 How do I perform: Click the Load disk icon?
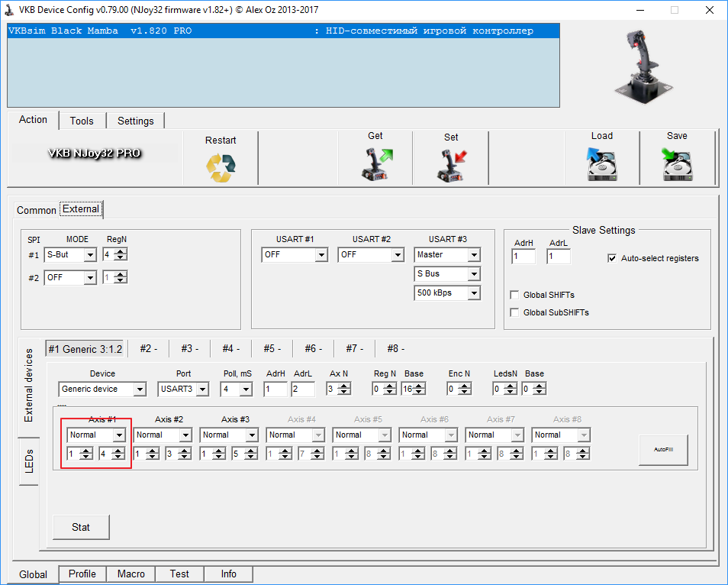point(602,164)
